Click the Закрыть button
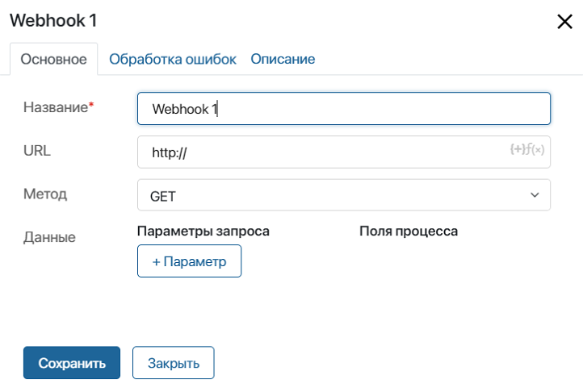This screenshot has height=392, width=583. [174, 363]
